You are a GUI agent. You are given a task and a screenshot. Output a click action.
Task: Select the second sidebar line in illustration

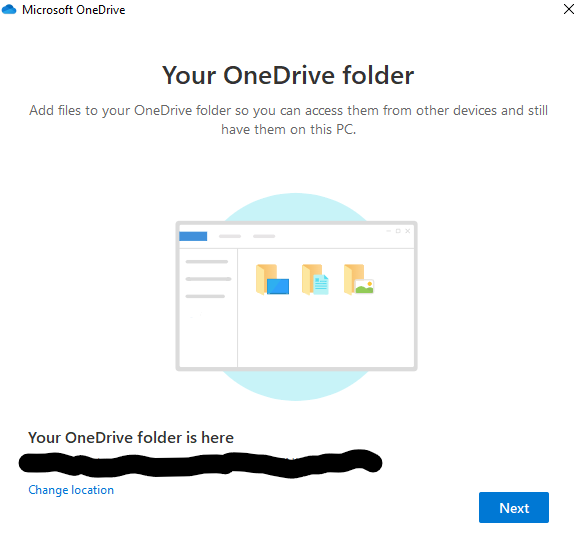[x=208, y=279]
